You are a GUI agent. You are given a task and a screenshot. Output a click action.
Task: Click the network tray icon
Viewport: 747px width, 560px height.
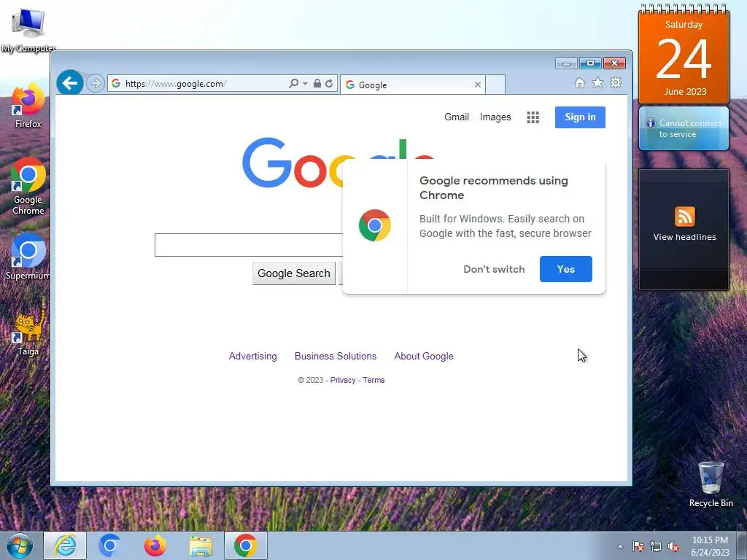click(x=656, y=546)
